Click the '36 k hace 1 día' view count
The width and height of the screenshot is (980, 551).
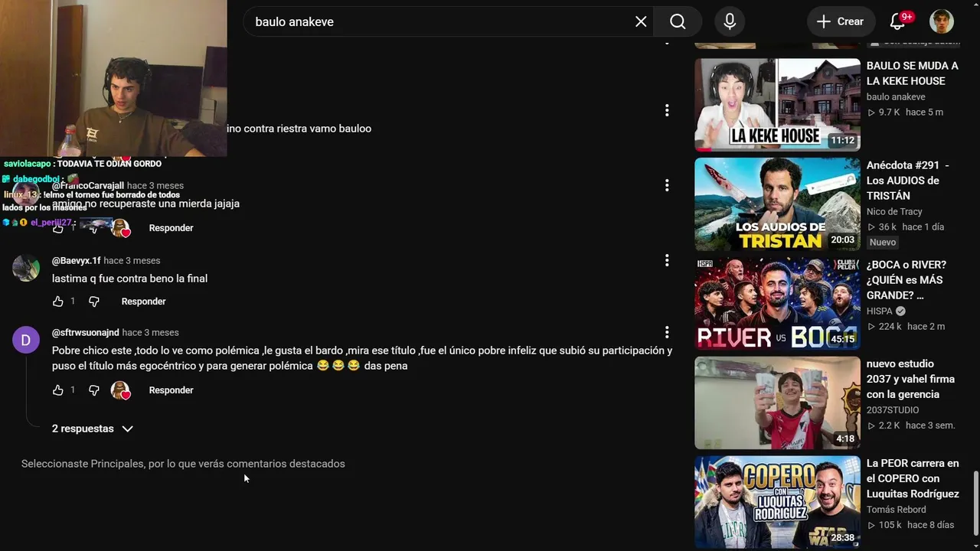click(x=905, y=227)
